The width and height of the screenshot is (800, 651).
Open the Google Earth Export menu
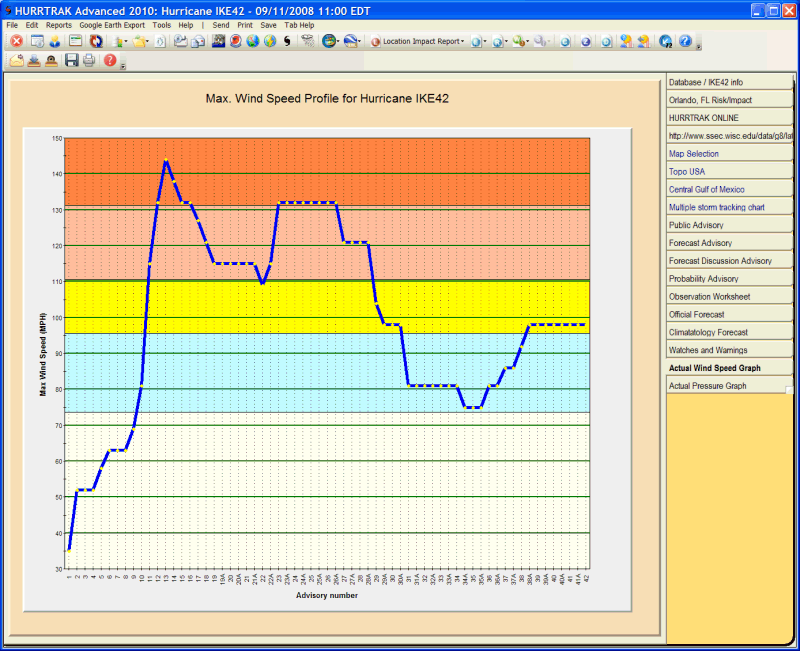112,25
